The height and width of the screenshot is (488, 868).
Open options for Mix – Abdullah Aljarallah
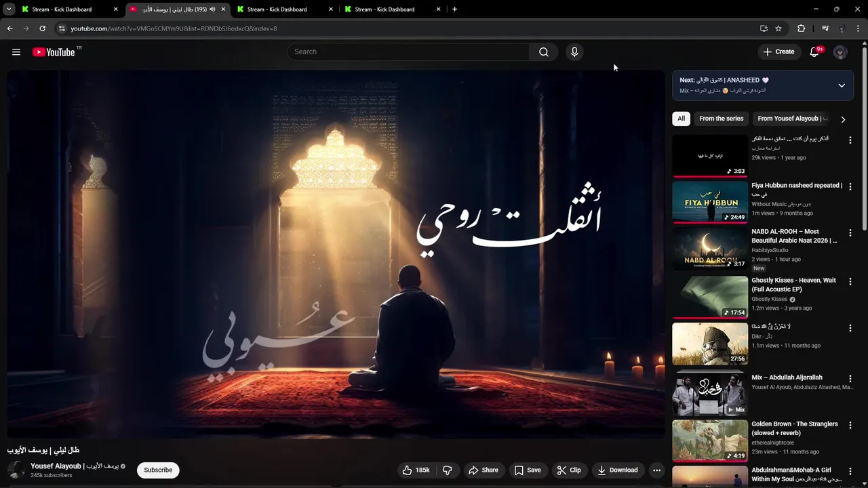(x=850, y=378)
